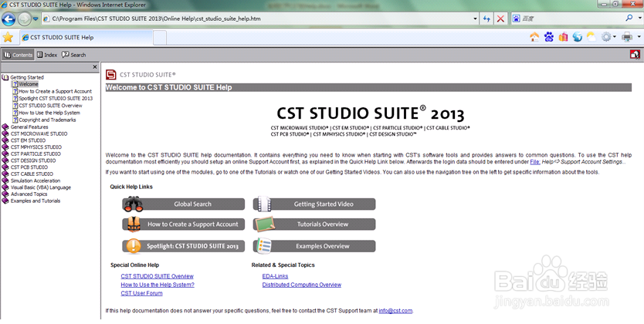Click the Tutorials Overview button
Screen dimensions: 644x324
[314, 224]
